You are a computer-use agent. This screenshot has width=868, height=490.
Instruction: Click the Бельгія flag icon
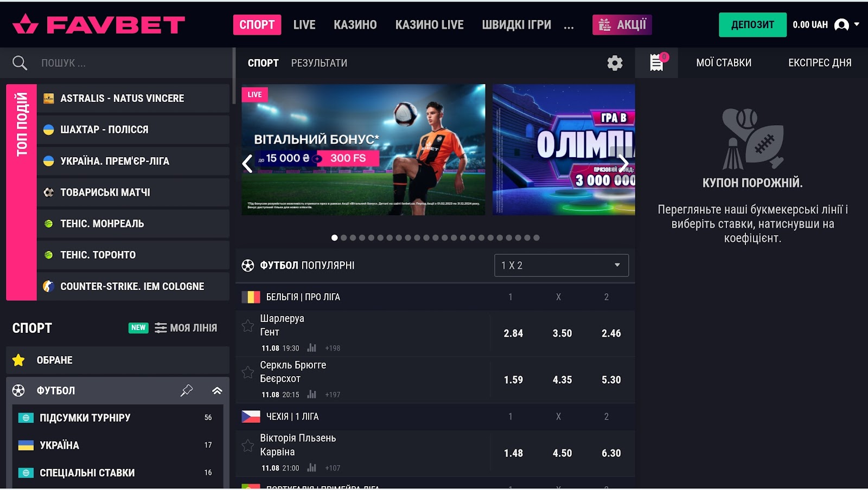[251, 297]
